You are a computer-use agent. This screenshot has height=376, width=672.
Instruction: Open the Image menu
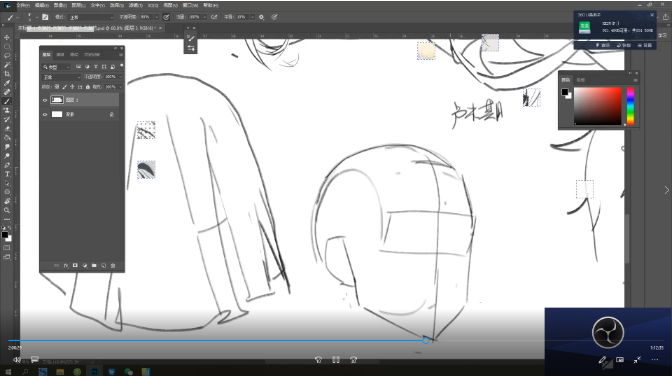[60, 5]
